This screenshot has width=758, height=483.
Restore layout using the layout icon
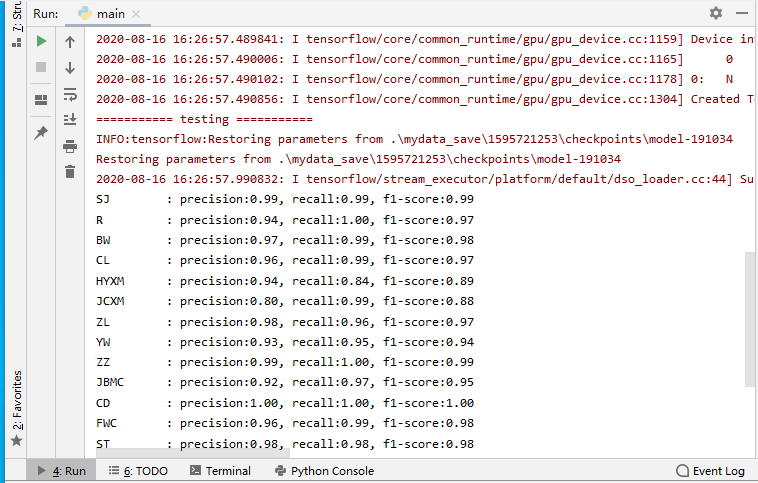41,100
